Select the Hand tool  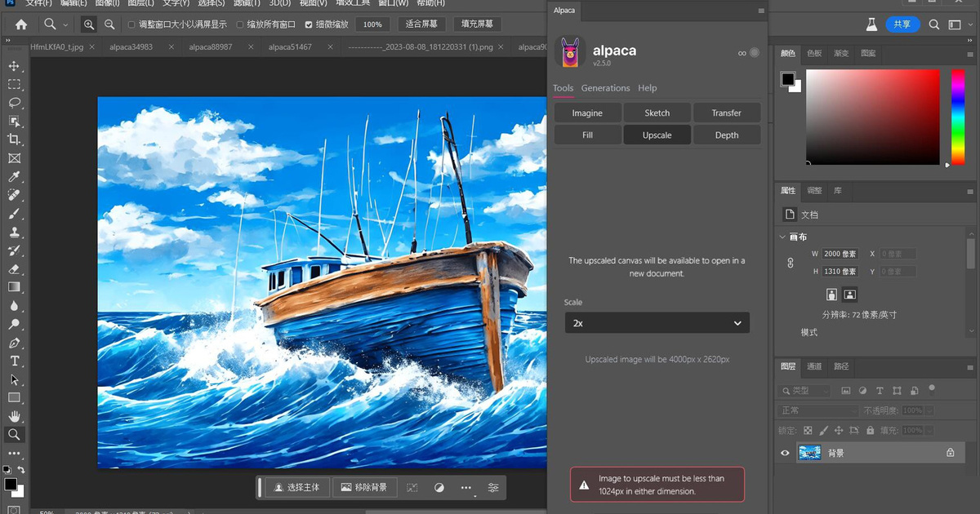tap(14, 416)
